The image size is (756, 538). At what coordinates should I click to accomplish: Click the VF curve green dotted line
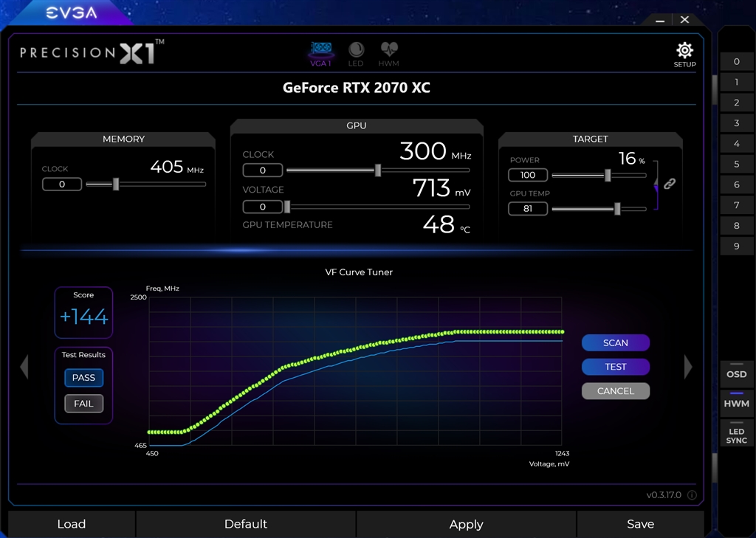[355, 348]
